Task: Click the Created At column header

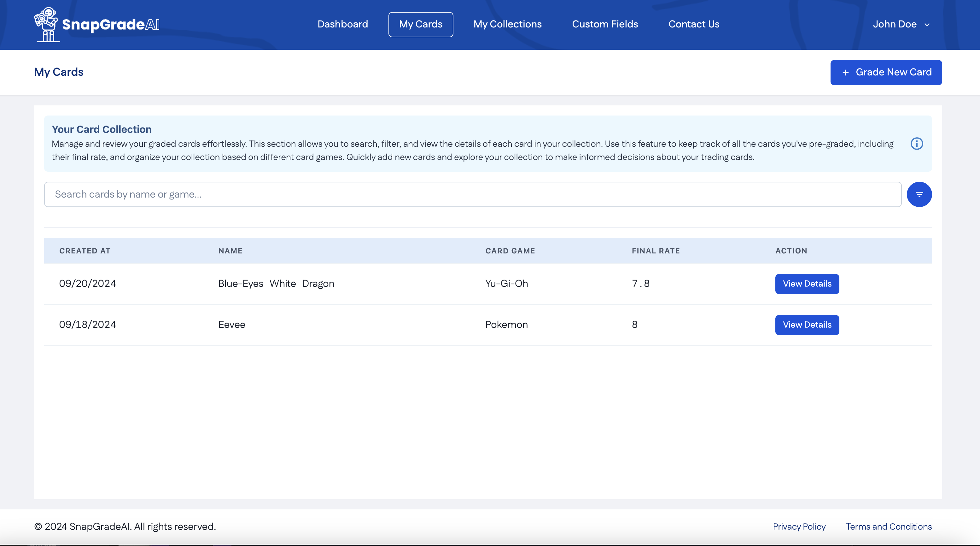Action: click(85, 251)
